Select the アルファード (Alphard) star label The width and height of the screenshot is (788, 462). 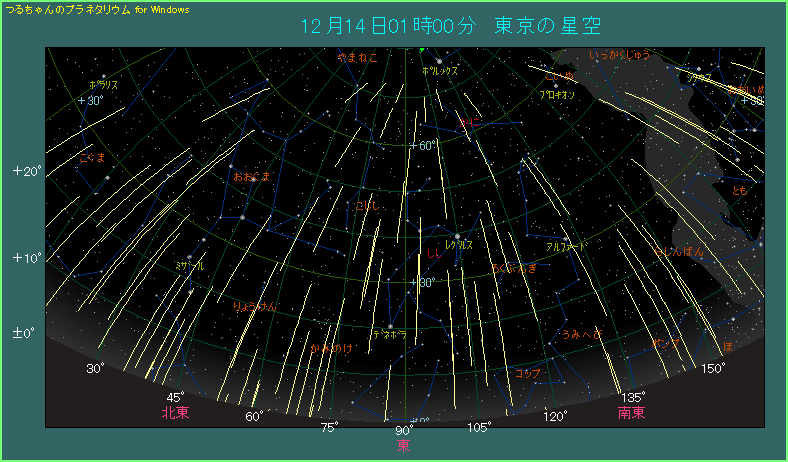[x=566, y=245]
